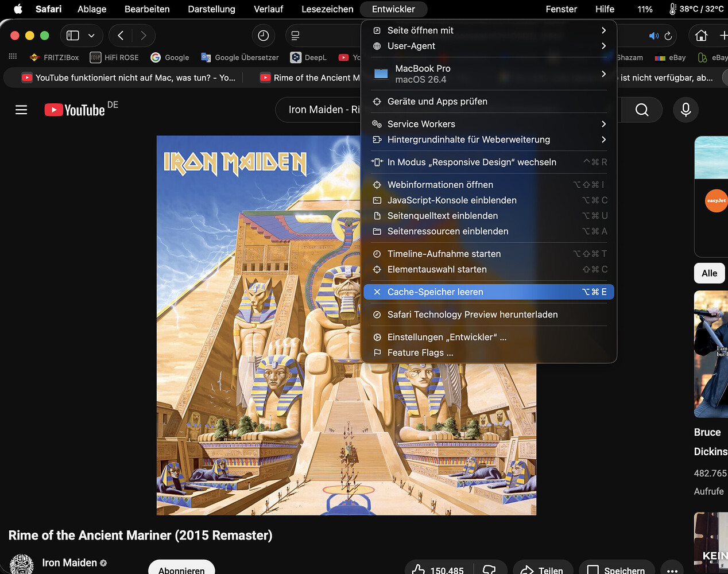728x574 pixels.
Task: Open the YouTube hamburger guide menu
Action: (x=21, y=110)
